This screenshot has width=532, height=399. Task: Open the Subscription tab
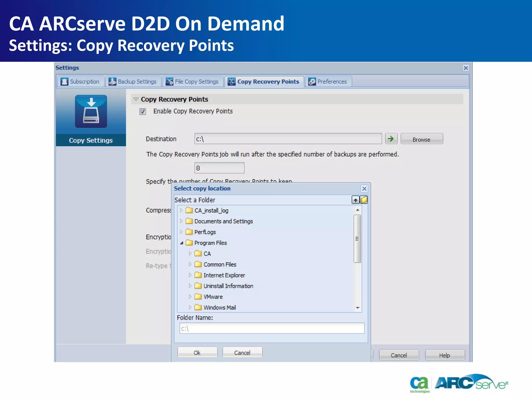(x=81, y=82)
